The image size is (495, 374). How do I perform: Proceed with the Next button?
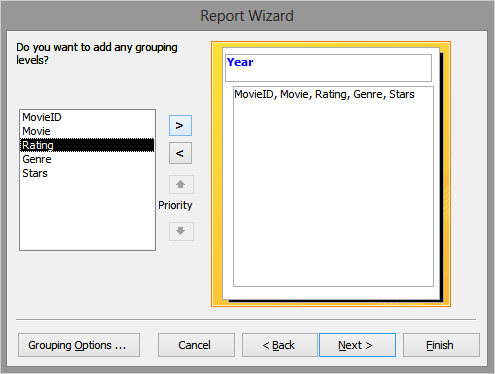(357, 345)
